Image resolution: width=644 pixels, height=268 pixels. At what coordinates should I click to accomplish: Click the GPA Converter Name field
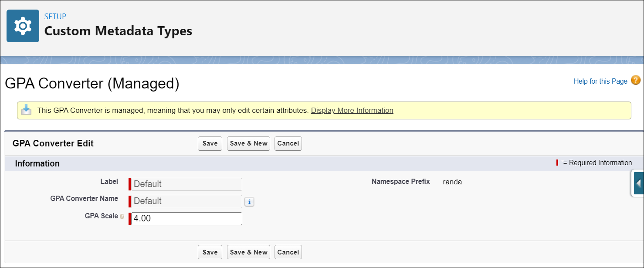tap(186, 201)
